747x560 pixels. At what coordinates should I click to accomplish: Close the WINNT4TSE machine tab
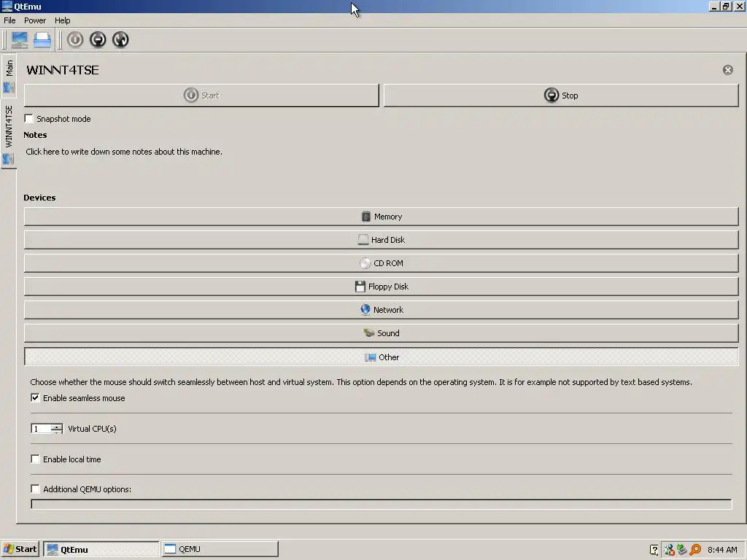coord(727,70)
